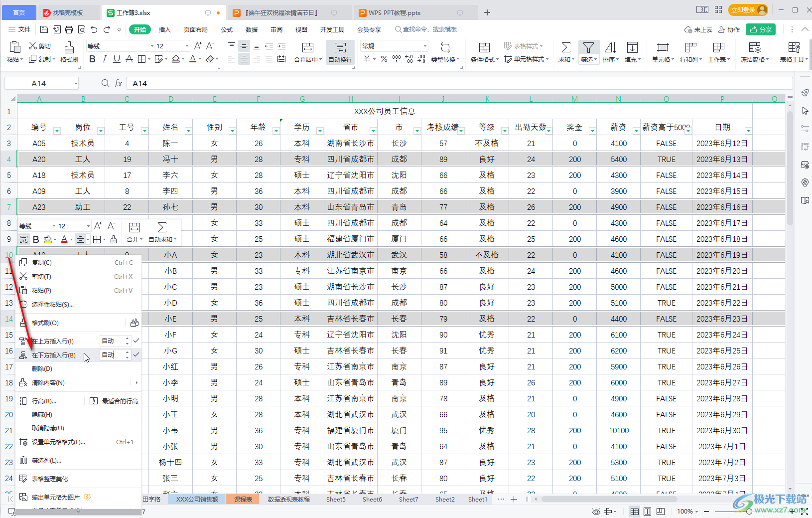Click the fill color bucket swatch in ribbon
Screen dimensions: 812x518
tap(175, 59)
